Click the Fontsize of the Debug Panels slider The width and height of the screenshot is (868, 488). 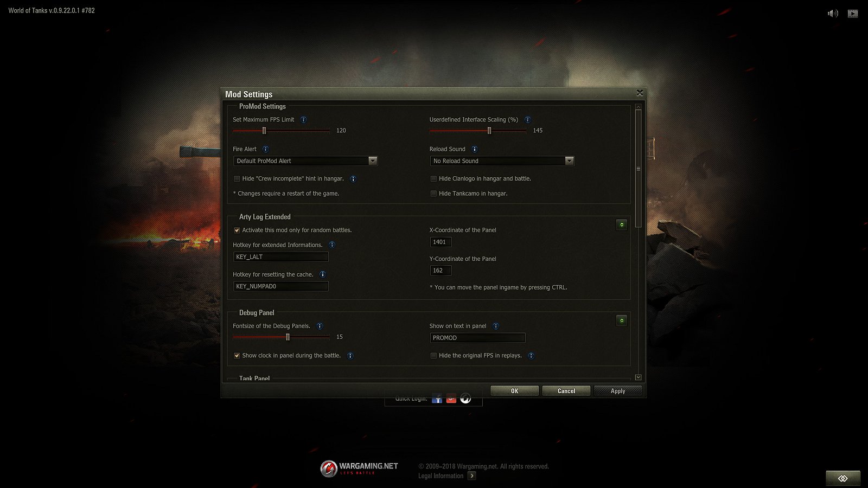tap(281, 337)
